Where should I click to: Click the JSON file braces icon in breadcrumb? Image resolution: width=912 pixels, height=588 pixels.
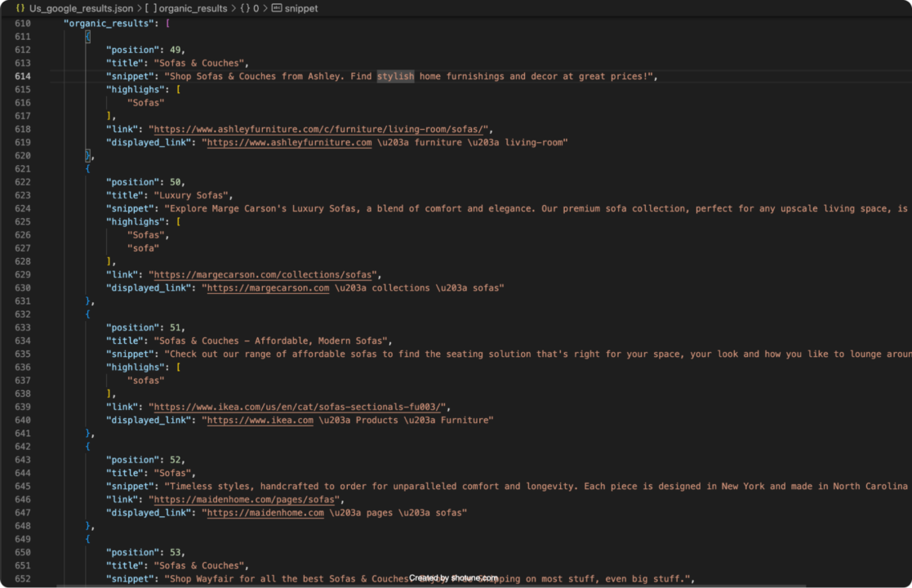tap(20, 8)
